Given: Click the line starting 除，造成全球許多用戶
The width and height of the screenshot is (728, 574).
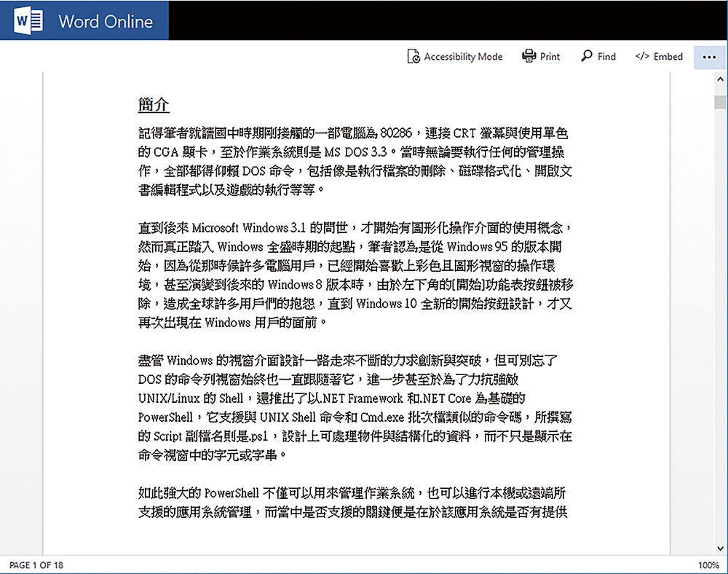Looking at the screenshot, I should (355, 303).
